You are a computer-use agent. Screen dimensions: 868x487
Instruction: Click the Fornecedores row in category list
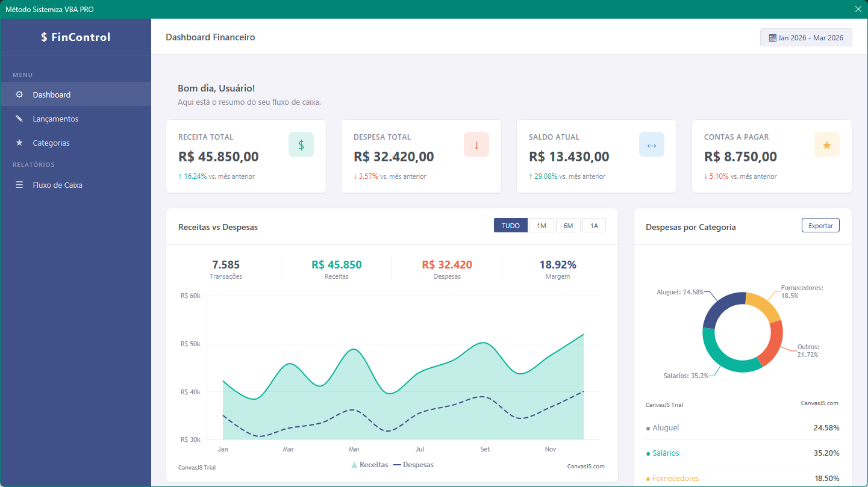(x=743, y=478)
